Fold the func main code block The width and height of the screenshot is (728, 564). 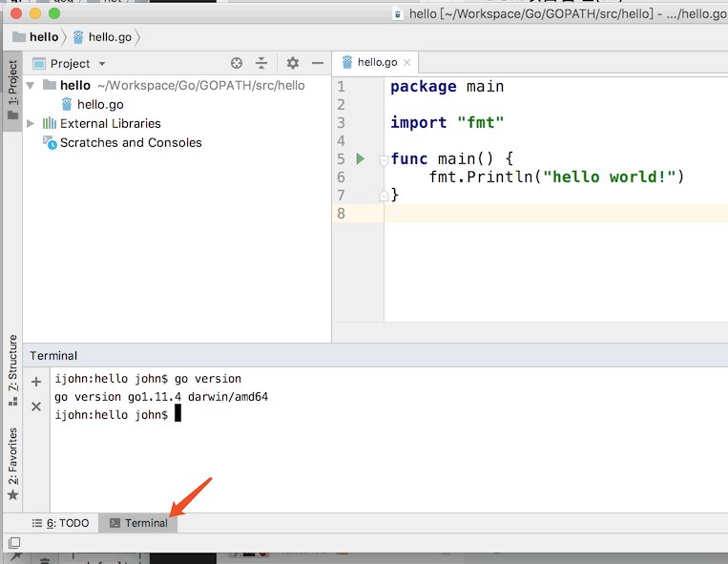coord(384,159)
